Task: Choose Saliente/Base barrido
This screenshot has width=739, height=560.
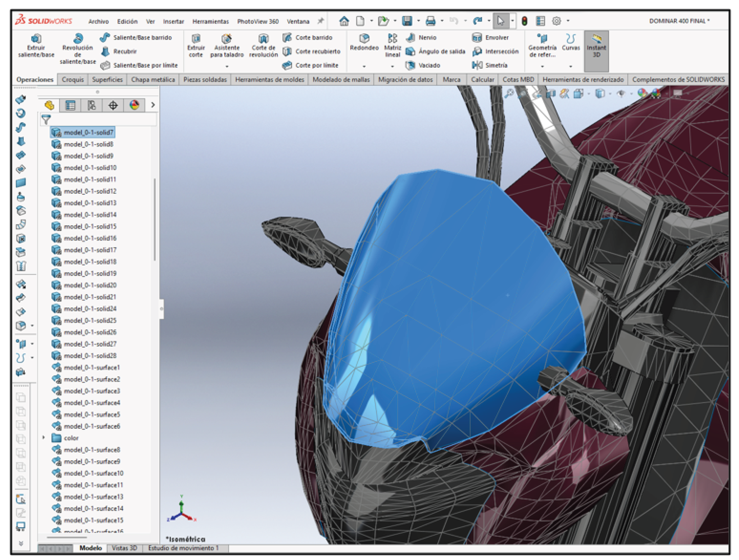Action: 136,37
